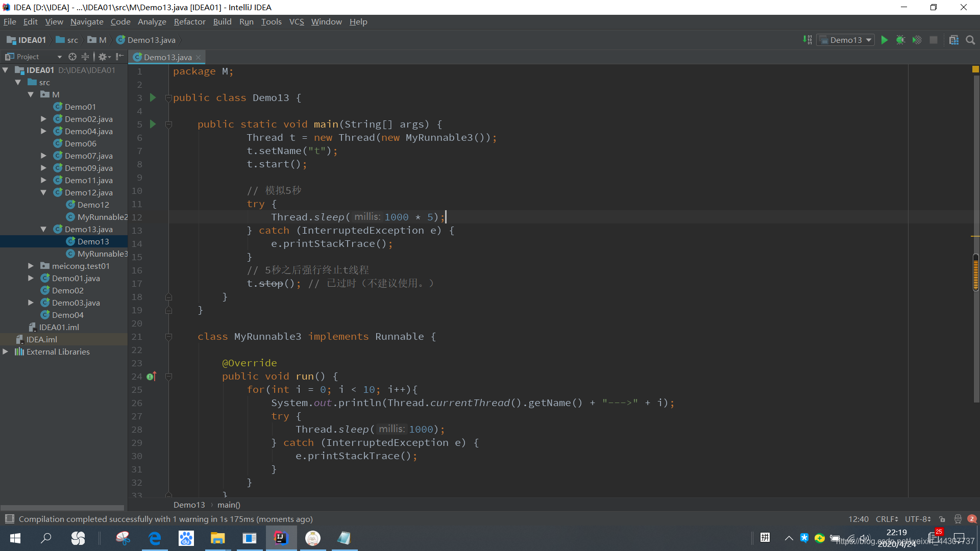Start debugging Demo13 with the bug icon
980x551 pixels.
coord(901,40)
